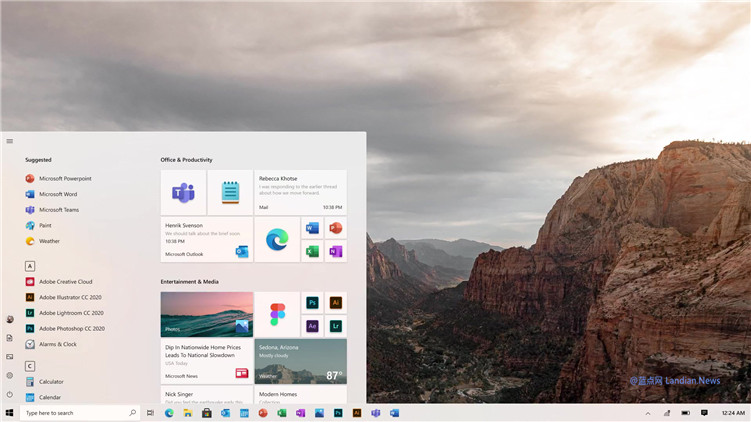
Task: Open the Photos live tile
Action: coord(207,315)
